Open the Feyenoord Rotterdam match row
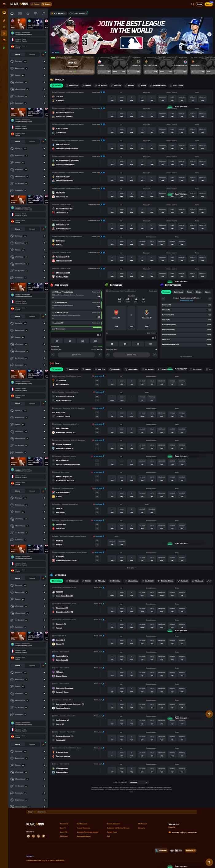 (131, 113)
